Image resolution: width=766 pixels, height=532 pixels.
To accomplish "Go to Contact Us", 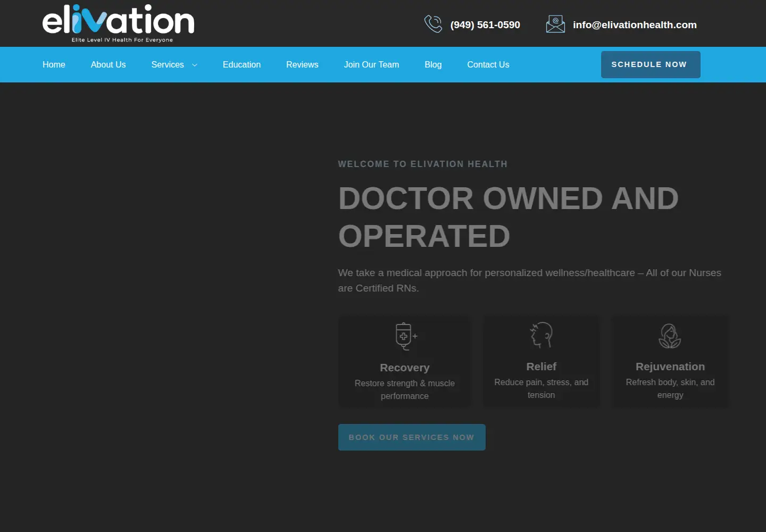I will (x=488, y=64).
